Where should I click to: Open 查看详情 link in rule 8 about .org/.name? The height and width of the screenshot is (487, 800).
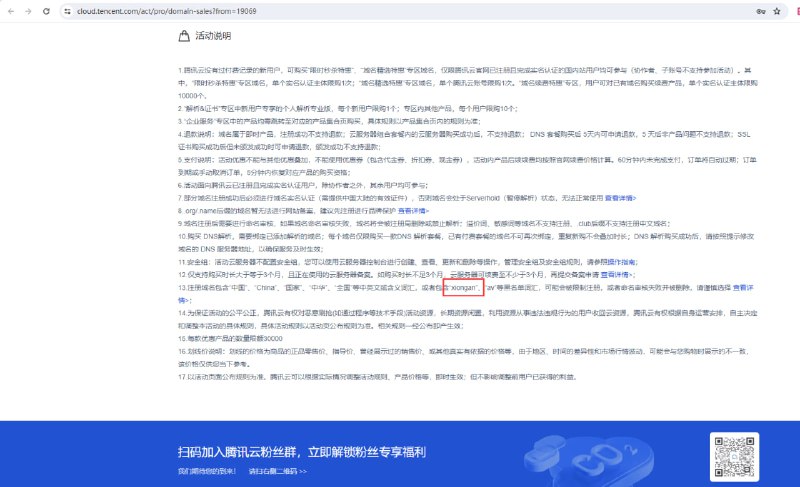pos(414,211)
